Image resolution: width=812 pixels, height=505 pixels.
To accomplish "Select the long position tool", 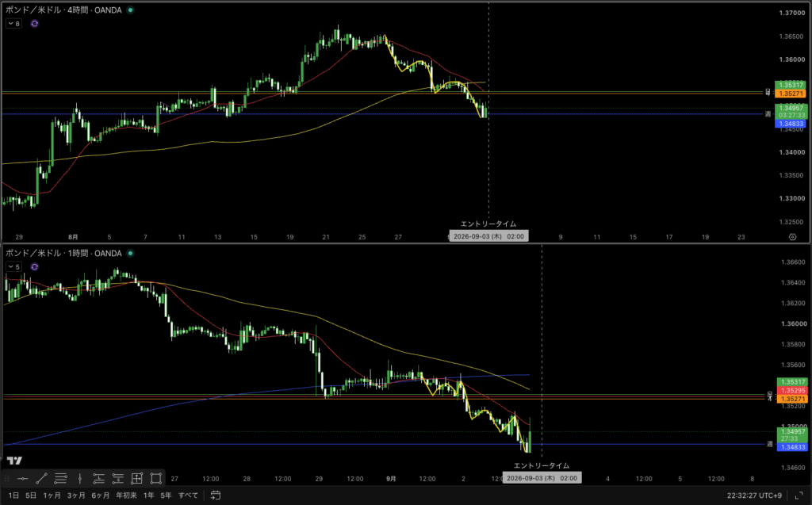I will 98,479.
